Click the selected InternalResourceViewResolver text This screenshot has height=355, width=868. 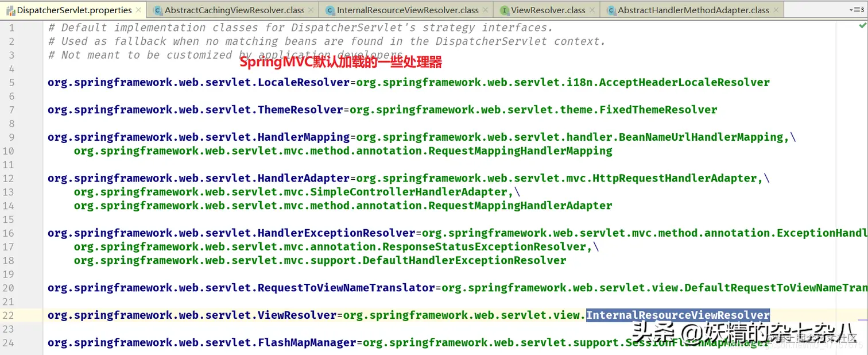[x=678, y=315]
